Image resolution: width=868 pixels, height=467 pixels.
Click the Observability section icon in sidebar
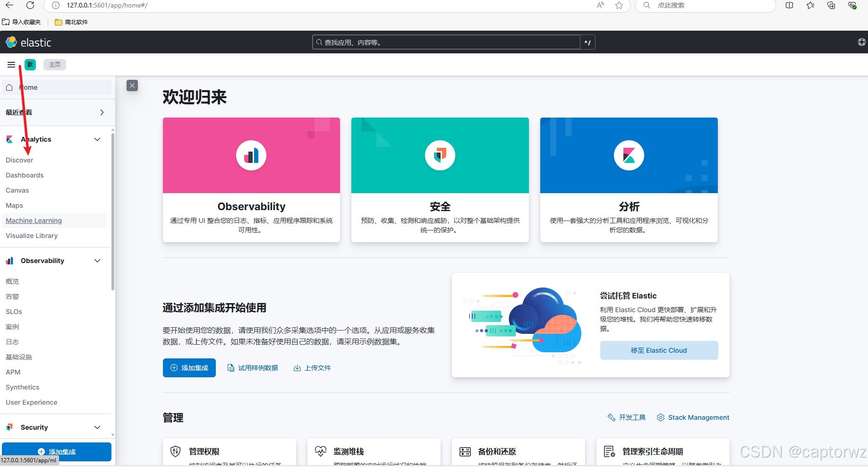[9, 261]
